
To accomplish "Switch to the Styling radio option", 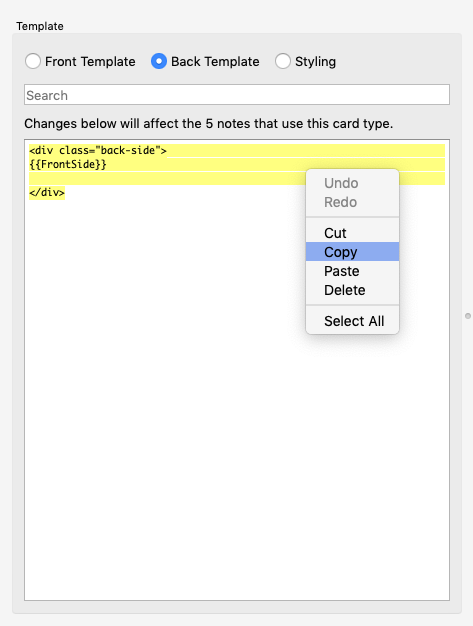I will [x=283, y=61].
